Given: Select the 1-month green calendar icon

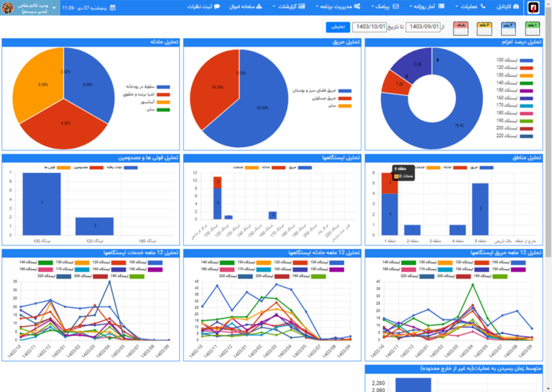Looking at the screenshot, I should click(x=532, y=29).
